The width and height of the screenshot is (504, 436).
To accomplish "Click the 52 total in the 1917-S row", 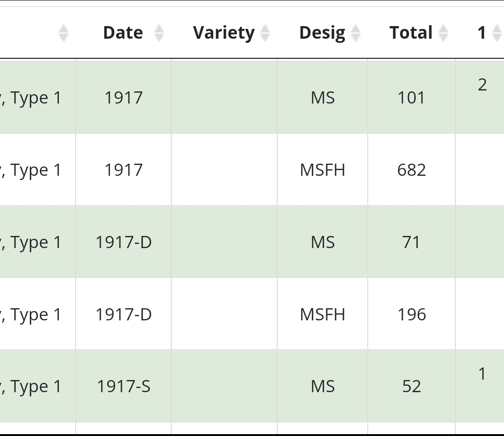I will (411, 387).
